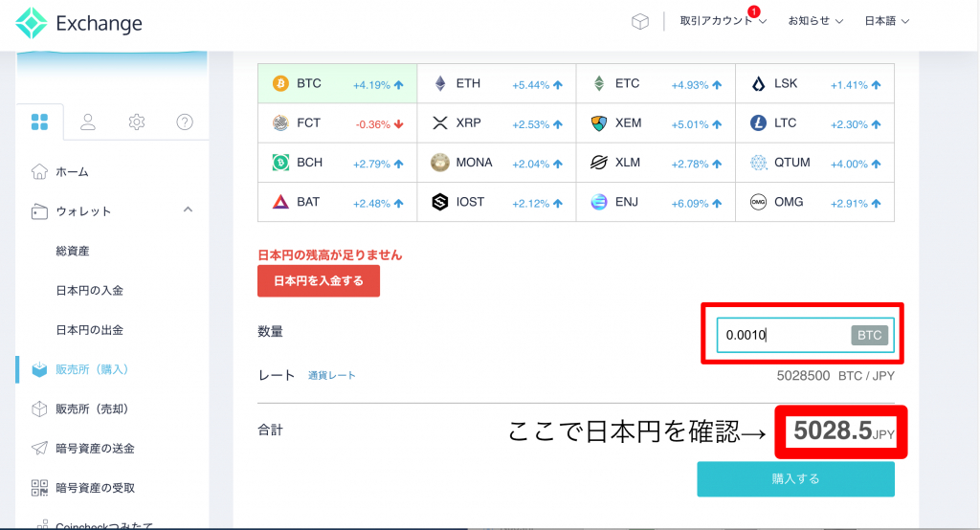Select the XRP coin tile

496,122
